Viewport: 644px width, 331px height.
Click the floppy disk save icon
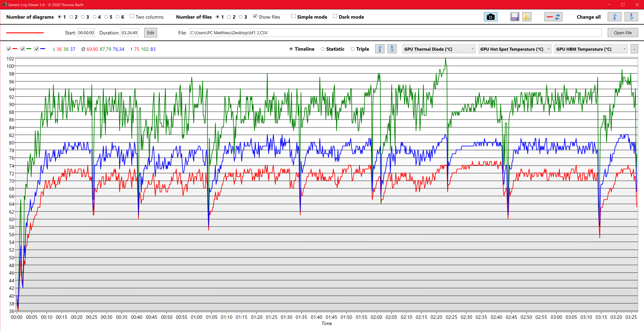point(515,17)
